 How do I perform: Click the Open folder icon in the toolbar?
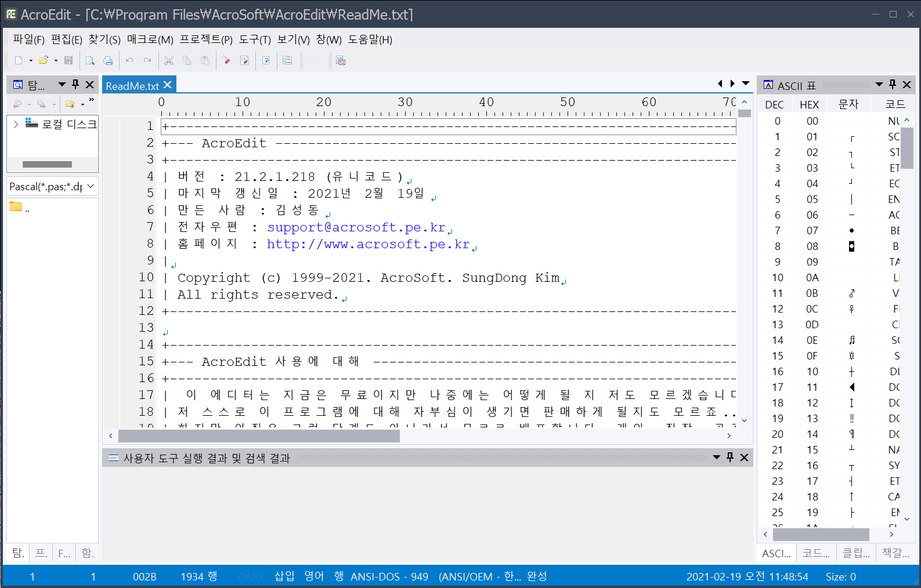tap(44, 60)
